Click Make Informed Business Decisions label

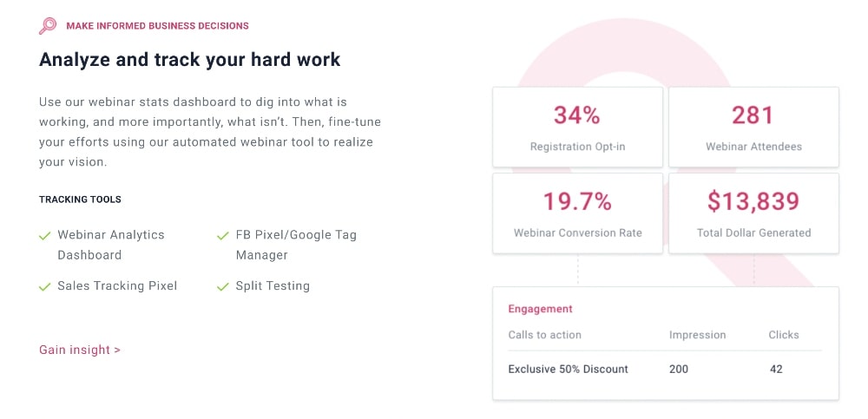pyautogui.click(x=157, y=26)
